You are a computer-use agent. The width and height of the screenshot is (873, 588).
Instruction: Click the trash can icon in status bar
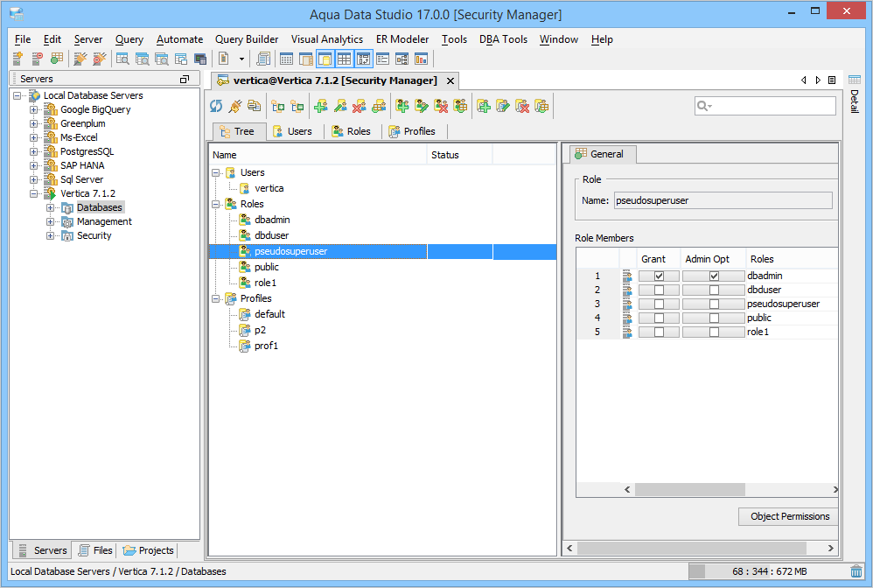856,571
